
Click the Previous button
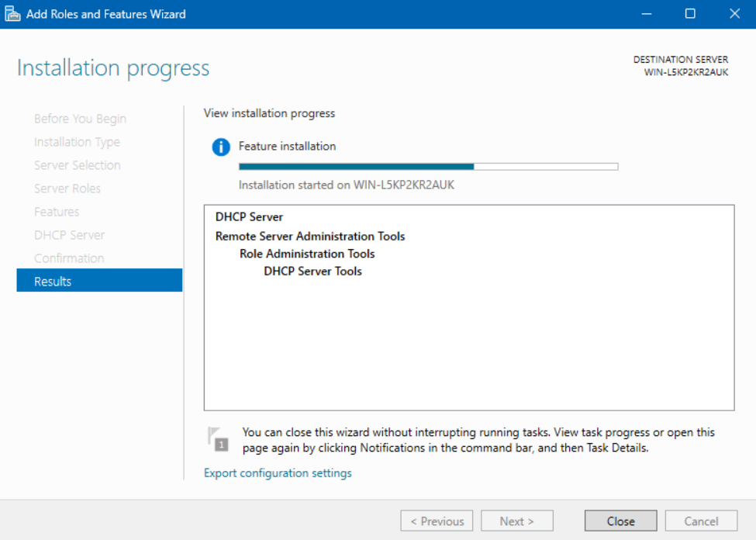[437, 521]
